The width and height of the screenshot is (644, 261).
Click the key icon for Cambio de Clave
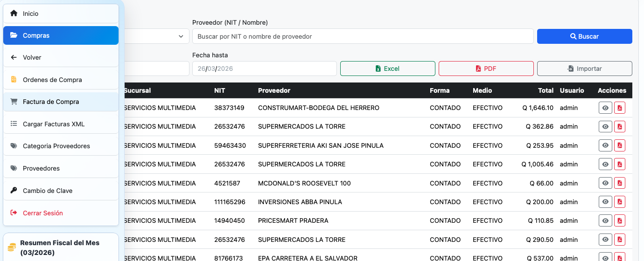pyautogui.click(x=14, y=191)
